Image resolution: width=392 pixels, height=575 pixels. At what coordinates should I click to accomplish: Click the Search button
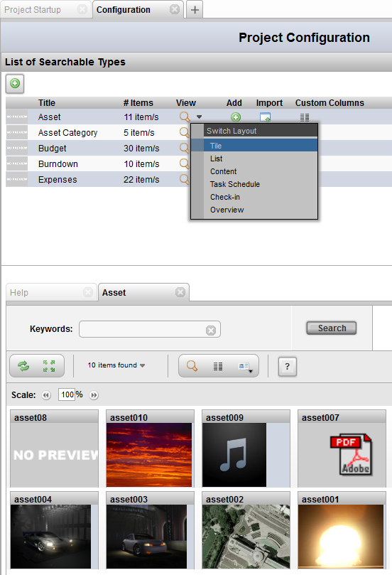(332, 328)
